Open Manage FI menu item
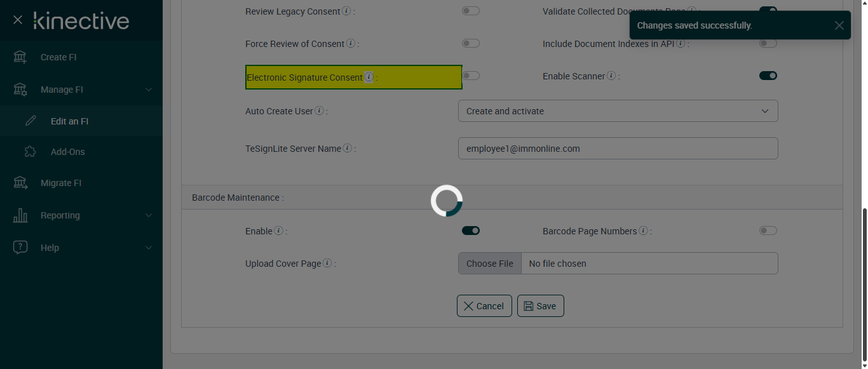Image resolution: width=868 pixels, height=369 pixels. (81, 90)
